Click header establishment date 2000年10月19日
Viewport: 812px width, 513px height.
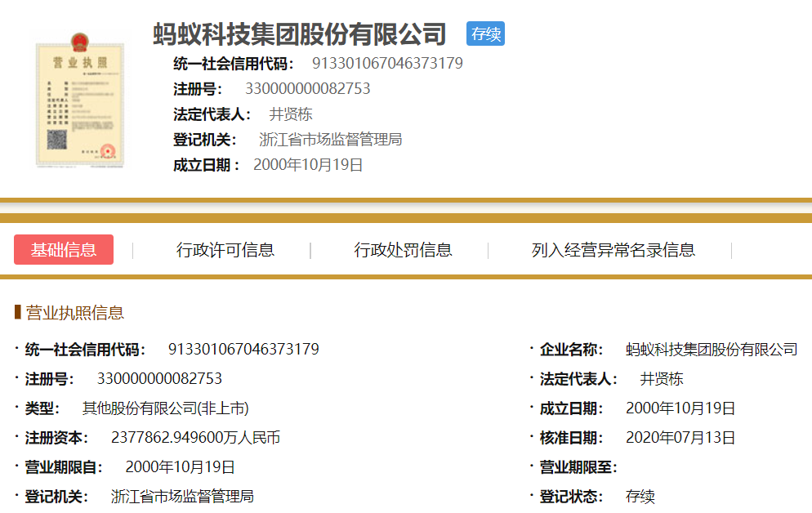tap(308, 165)
